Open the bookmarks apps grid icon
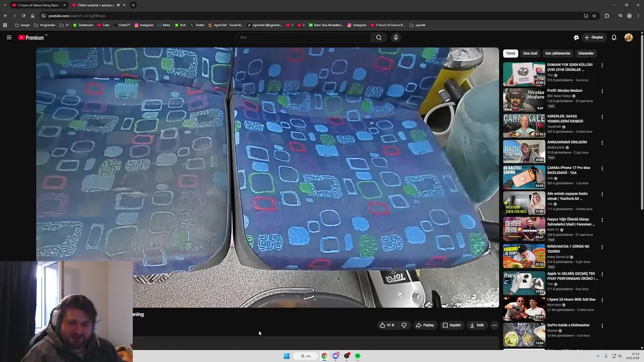 tap(5, 25)
